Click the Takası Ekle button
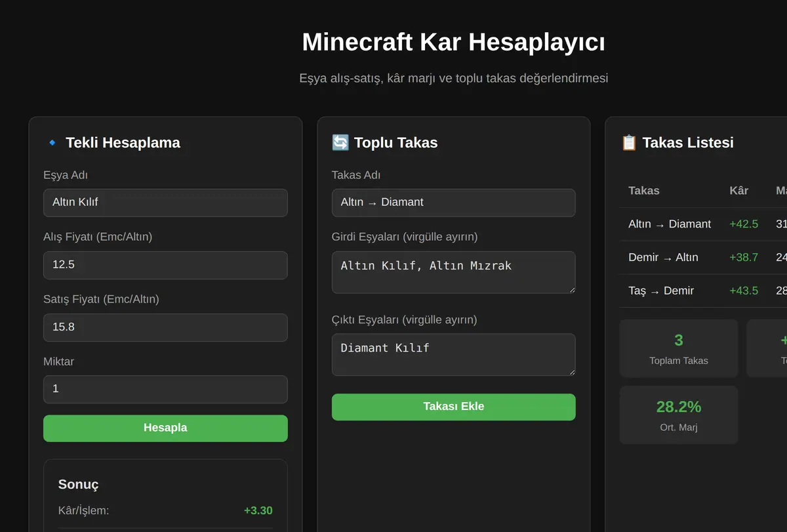Screen dimensions: 787x532 coord(454,407)
